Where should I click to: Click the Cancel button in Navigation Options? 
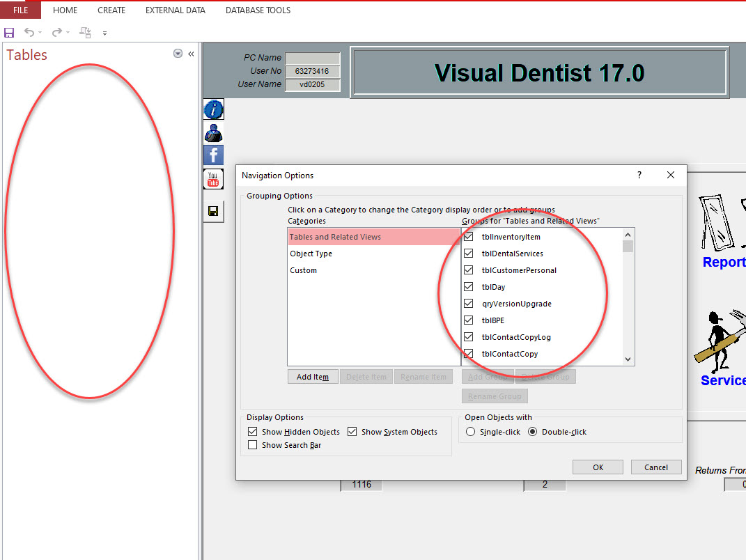point(656,467)
